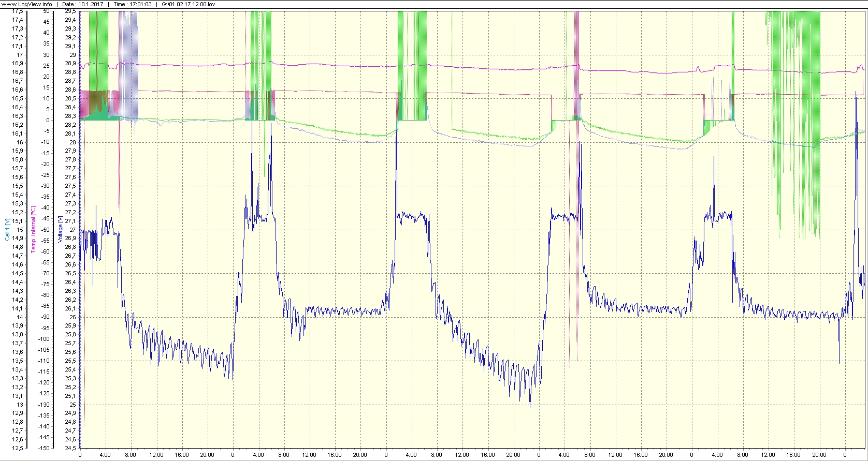Screen dimensions: 868x461
Task: Click the 28,6 tick on Voltage axis
Action: 70,90
